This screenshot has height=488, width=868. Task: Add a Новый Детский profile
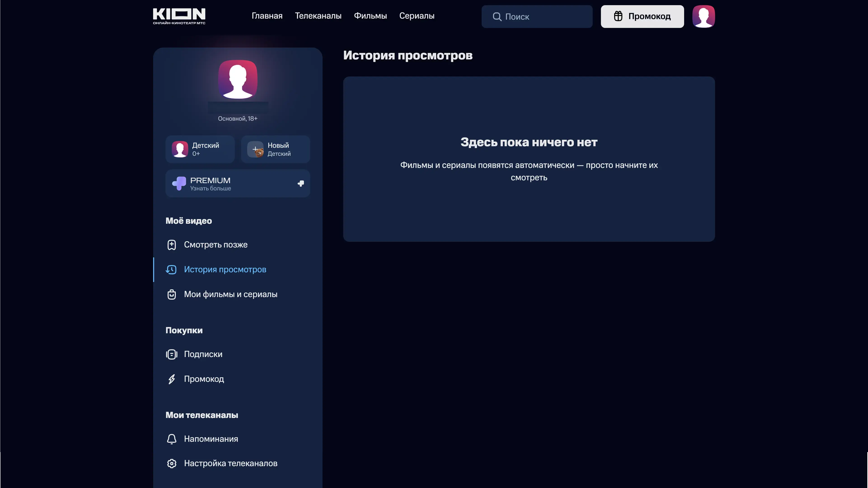(x=275, y=149)
